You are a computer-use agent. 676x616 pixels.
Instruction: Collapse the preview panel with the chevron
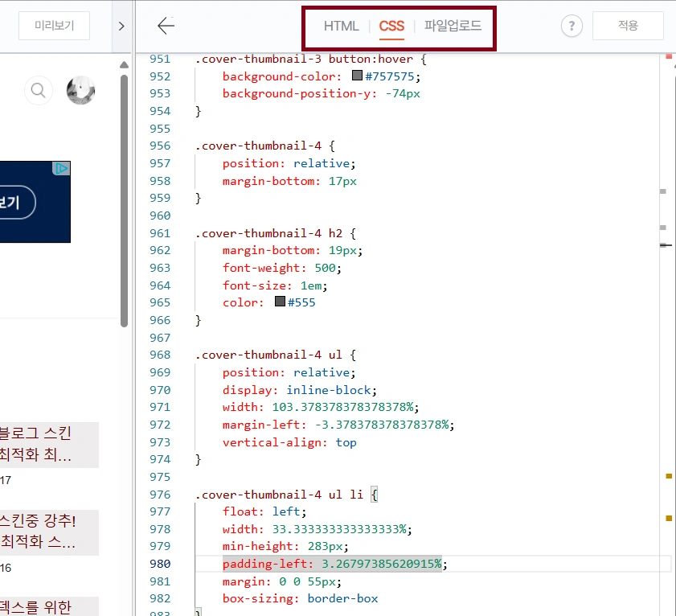pyautogui.click(x=121, y=26)
